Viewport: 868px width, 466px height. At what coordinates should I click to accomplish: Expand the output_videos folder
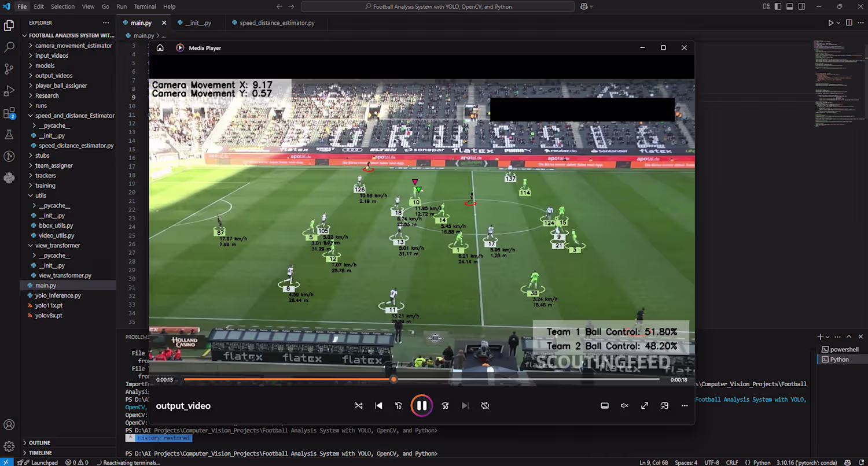click(54, 76)
